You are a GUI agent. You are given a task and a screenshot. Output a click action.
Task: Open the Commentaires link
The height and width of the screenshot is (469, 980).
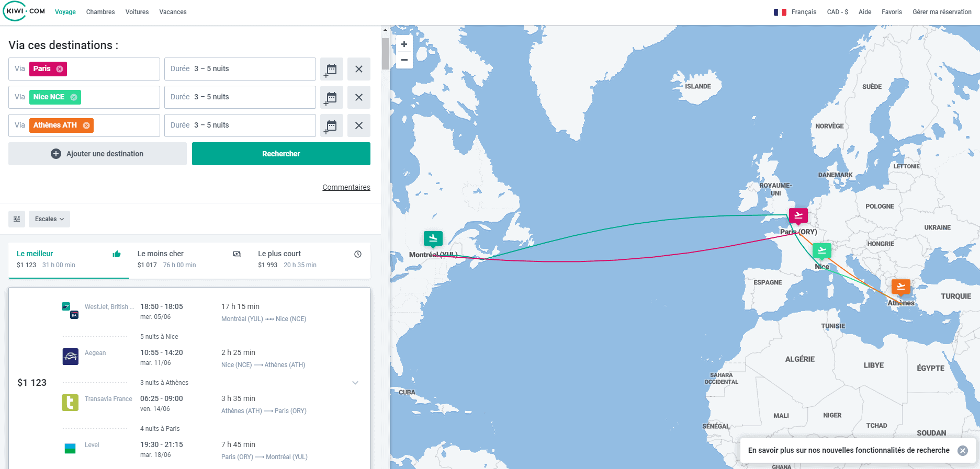pos(346,187)
